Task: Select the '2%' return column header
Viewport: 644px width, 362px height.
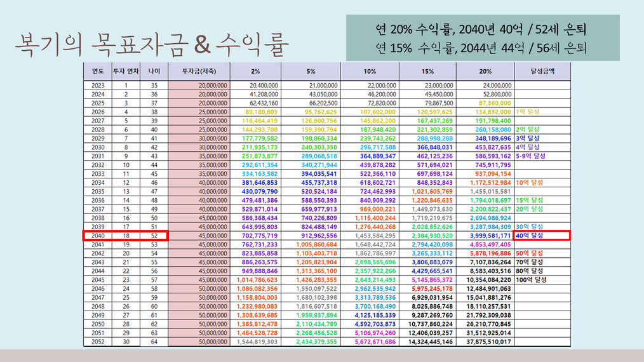Action: tap(255, 72)
